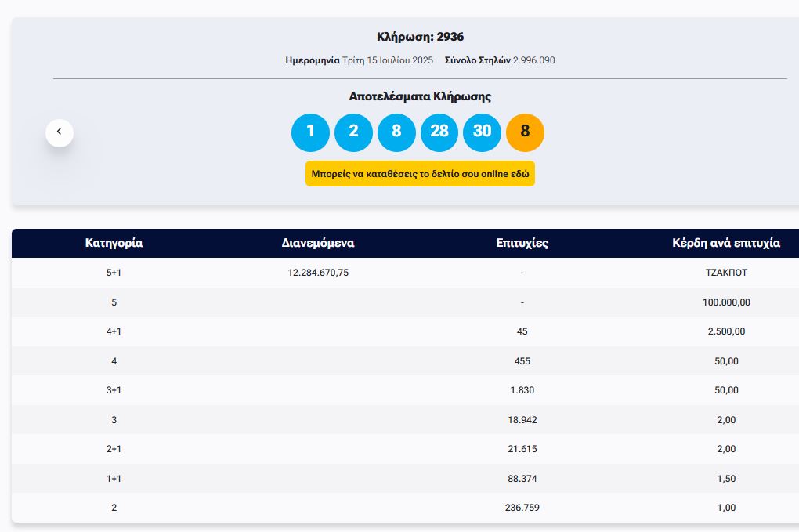Click the blue ball number 1
The image size is (799, 532).
(310, 132)
